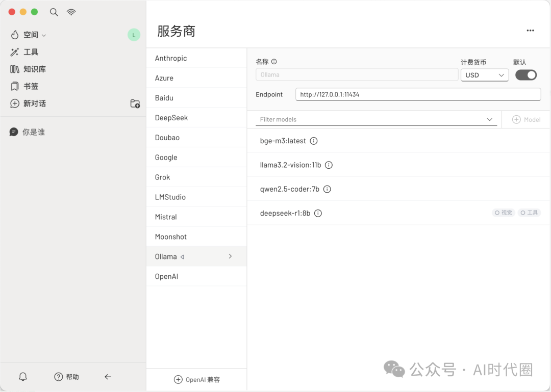This screenshot has width=551, height=392.
Task: Click the 帮助 help label
Action: pyautogui.click(x=72, y=377)
